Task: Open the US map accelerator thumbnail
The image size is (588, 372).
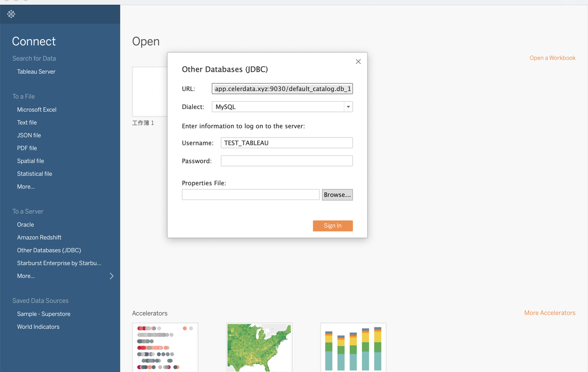Action: click(x=259, y=347)
